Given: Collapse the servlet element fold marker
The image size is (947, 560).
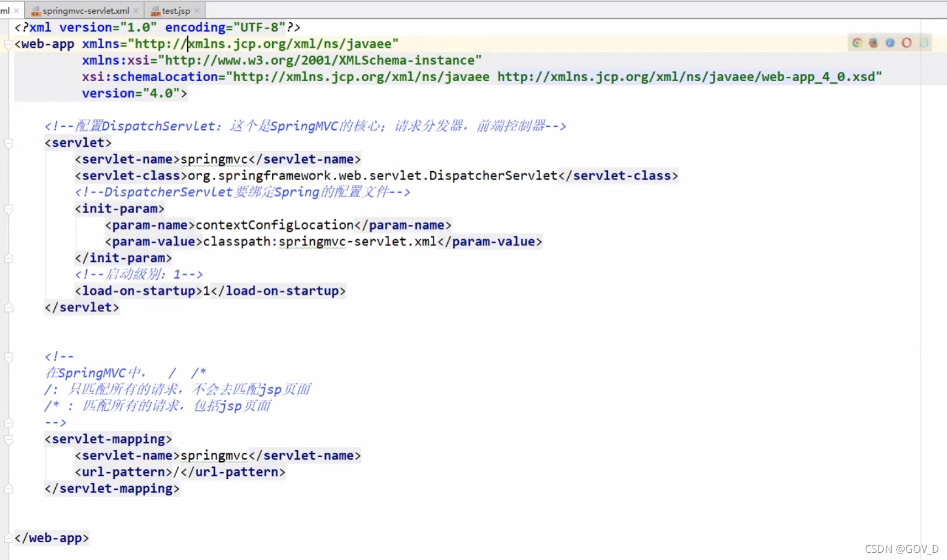Looking at the screenshot, I should click(x=9, y=143).
